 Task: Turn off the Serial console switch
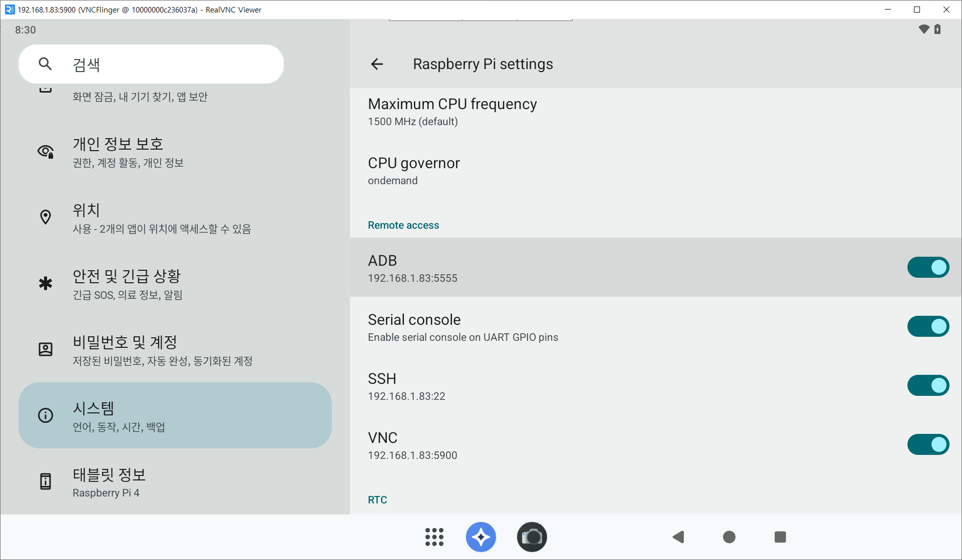[x=927, y=326]
